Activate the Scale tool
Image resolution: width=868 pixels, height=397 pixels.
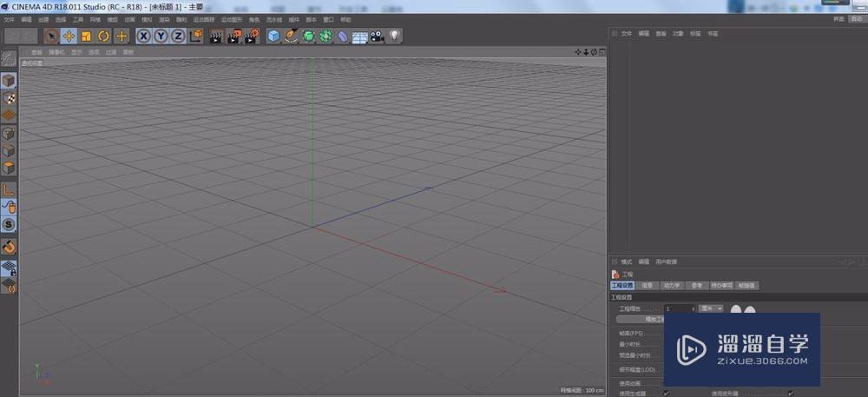coord(86,36)
